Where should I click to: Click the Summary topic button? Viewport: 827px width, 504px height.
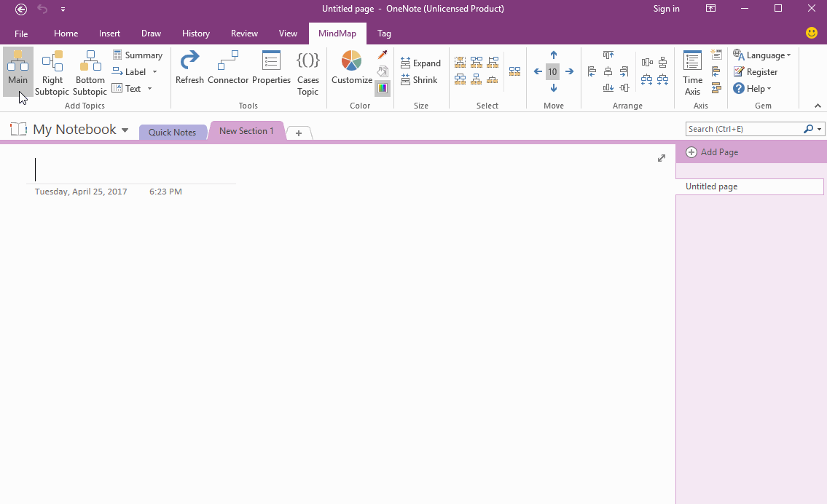137,55
